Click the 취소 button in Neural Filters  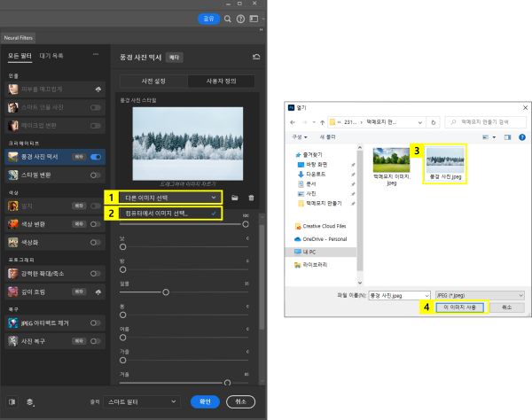(240, 401)
